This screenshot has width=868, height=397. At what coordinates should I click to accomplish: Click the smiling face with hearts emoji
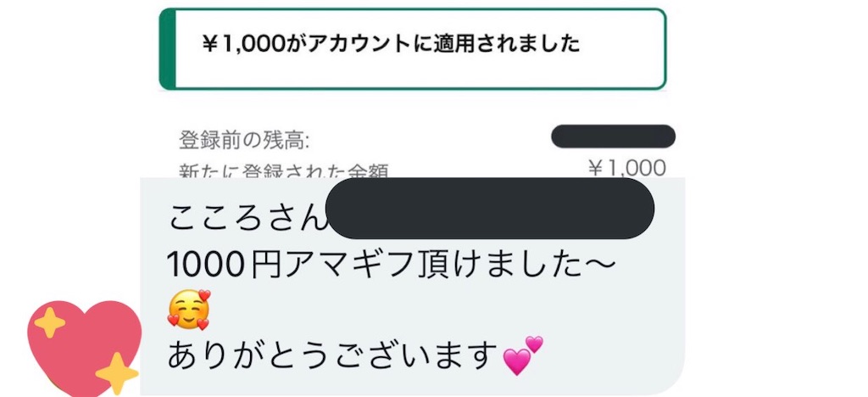pyautogui.click(x=189, y=309)
